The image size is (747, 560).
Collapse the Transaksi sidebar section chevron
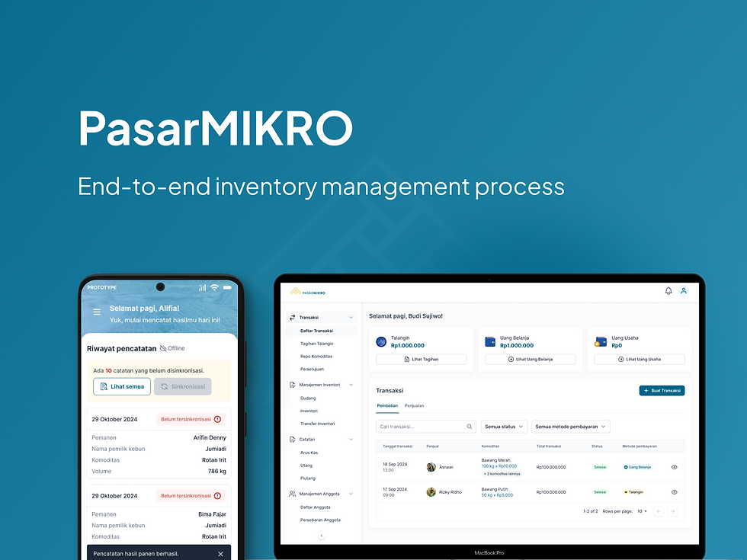coord(351,317)
